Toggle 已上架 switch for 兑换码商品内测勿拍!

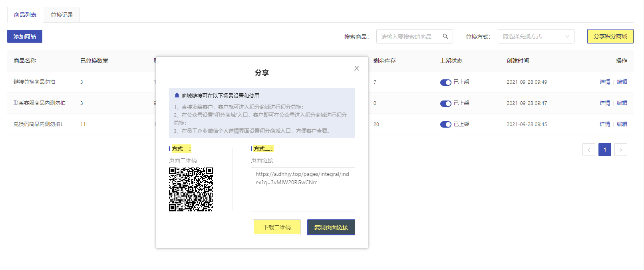pos(446,124)
